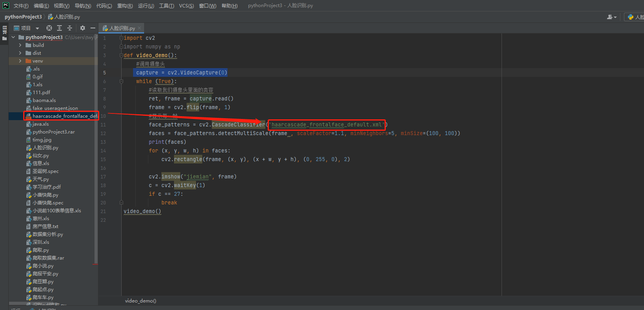
Task: Click the fold end marker at line 20
Action: click(121, 202)
